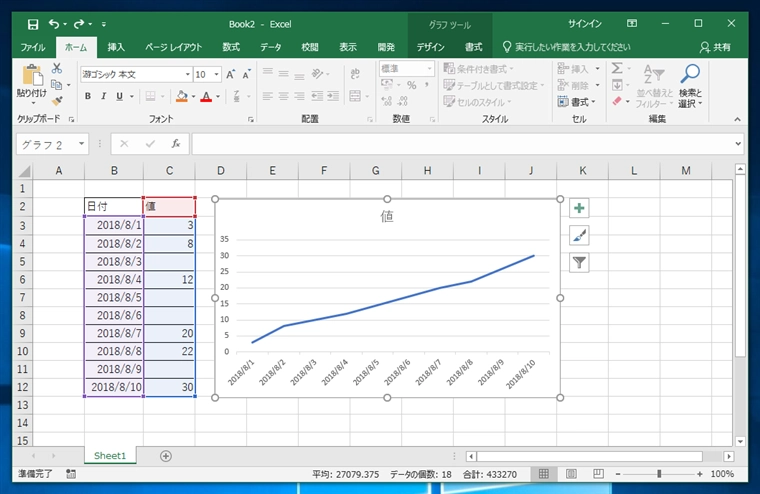Zoom in with the plus button
This screenshot has width=760, height=494.
point(699,474)
